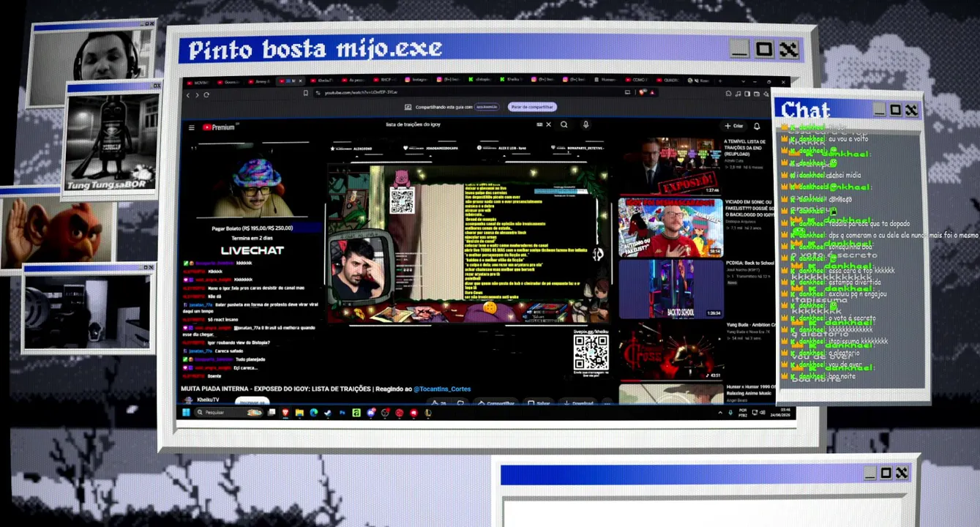Image resolution: width=980 pixels, height=527 pixels.
Task: Open the PCDIGA Back to School thumbnail
Action: (671, 288)
